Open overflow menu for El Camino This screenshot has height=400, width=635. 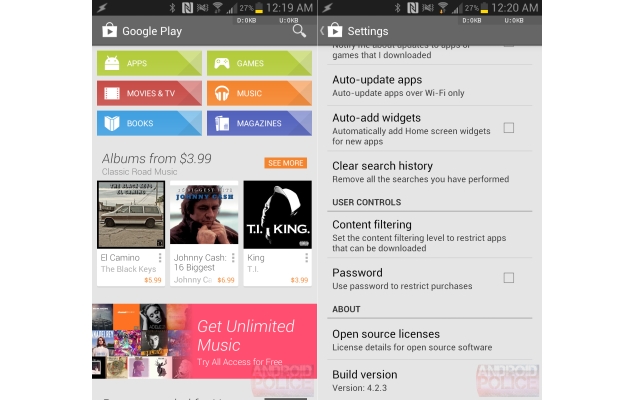(160, 258)
